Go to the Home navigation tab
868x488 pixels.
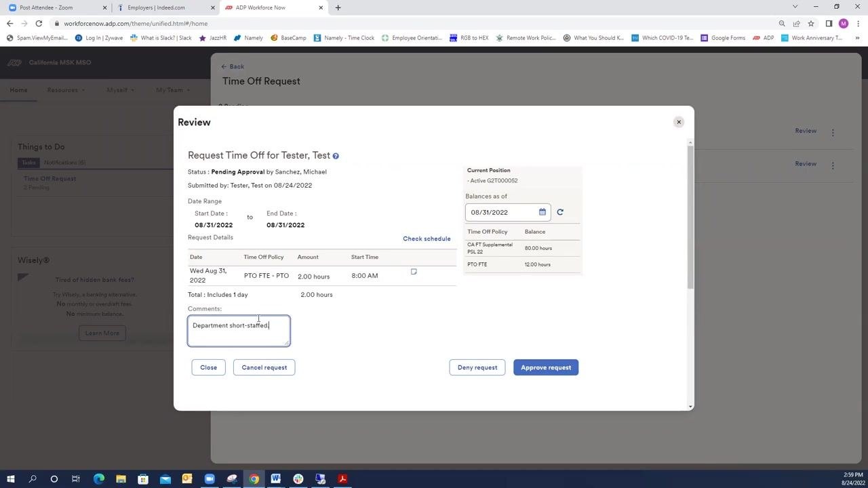18,90
